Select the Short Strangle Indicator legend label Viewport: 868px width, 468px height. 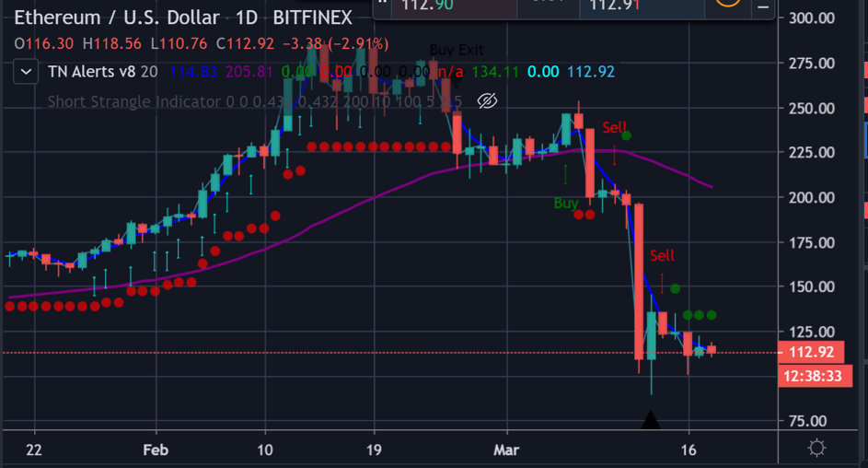pyautogui.click(x=133, y=101)
